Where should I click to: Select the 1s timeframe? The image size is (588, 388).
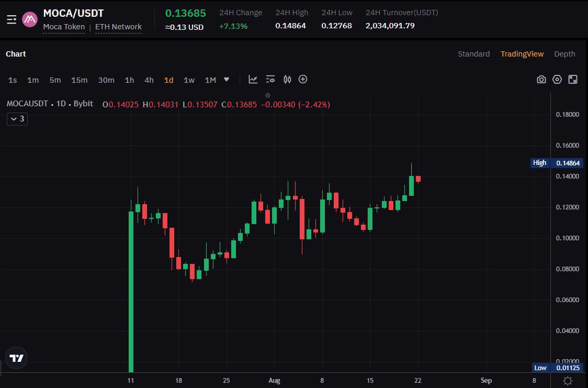pos(13,80)
